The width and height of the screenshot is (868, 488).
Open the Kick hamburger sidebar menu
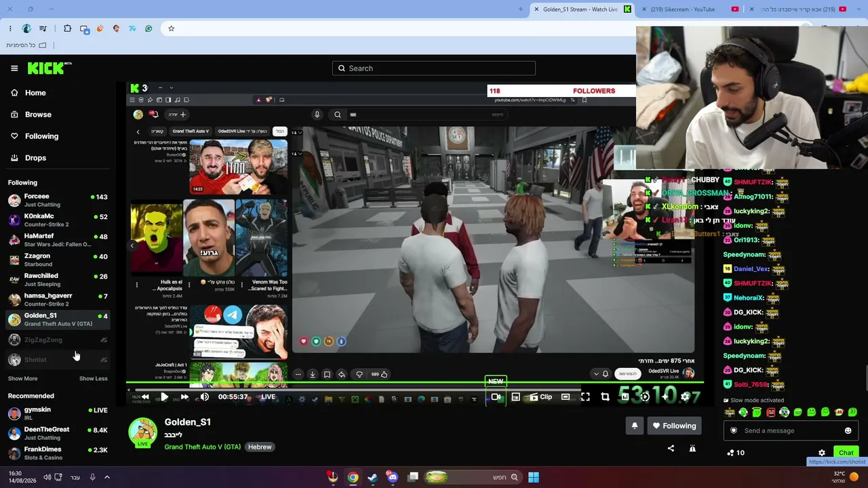point(14,68)
